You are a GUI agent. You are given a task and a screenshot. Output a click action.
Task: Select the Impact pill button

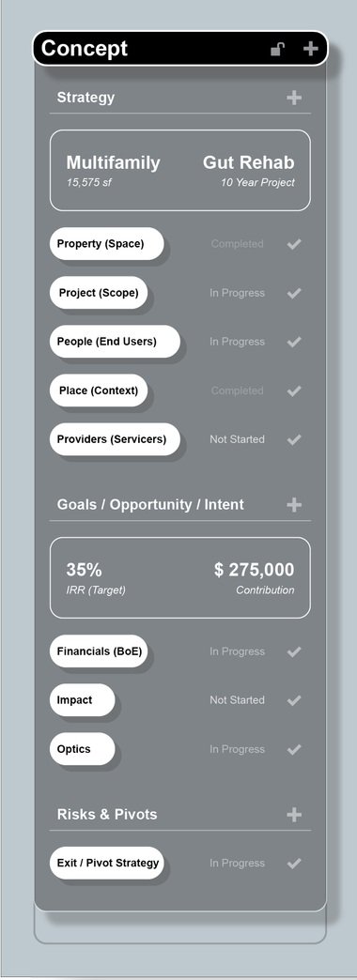83,700
